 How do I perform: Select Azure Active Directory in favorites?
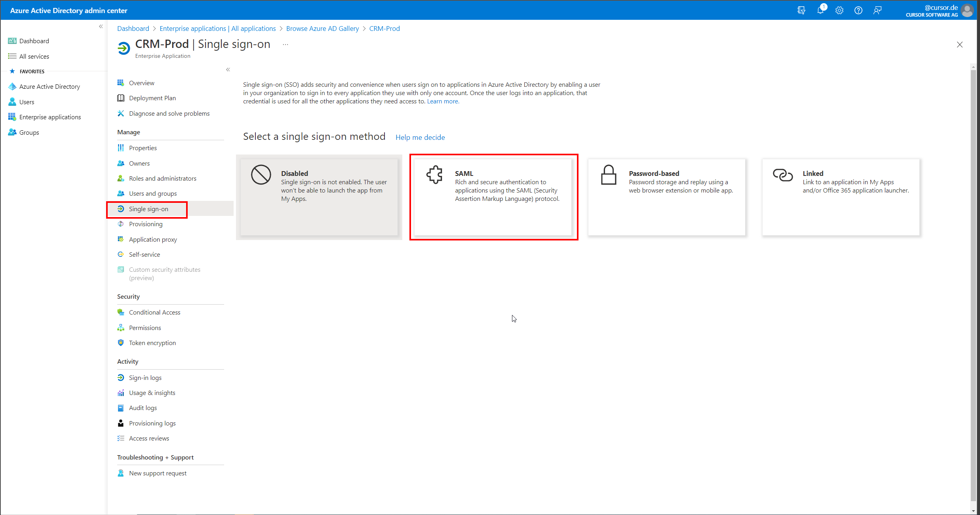click(x=49, y=86)
